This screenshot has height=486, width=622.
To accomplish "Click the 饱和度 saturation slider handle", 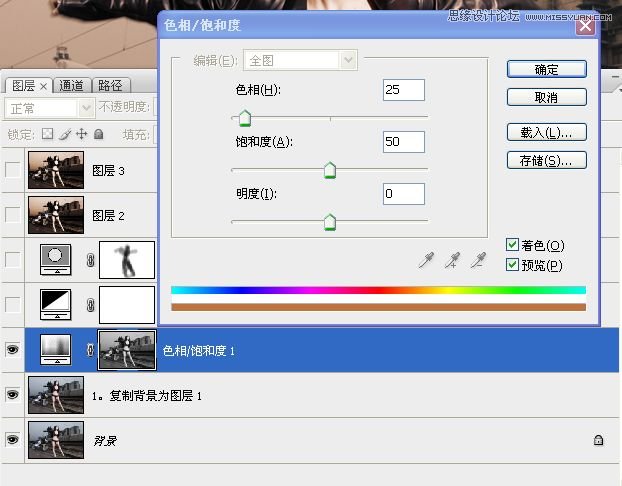I will pyautogui.click(x=329, y=171).
